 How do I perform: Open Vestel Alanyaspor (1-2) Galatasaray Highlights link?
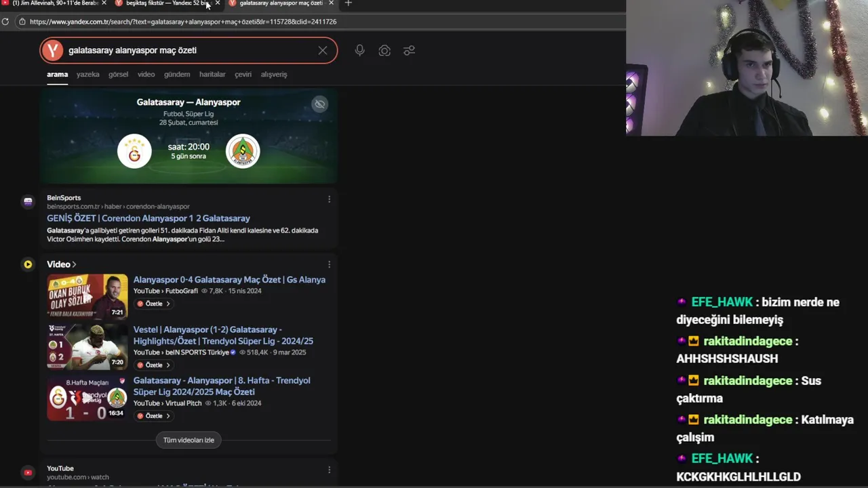[223, 335]
